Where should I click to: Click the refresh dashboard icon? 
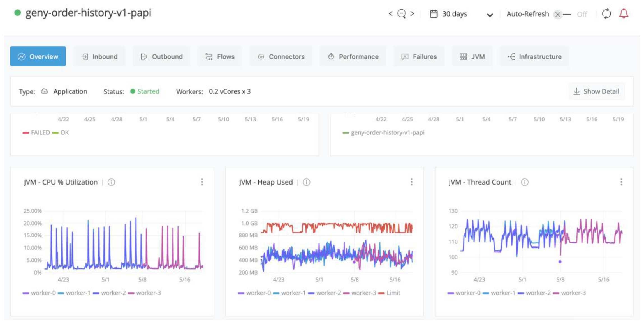[x=606, y=13]
